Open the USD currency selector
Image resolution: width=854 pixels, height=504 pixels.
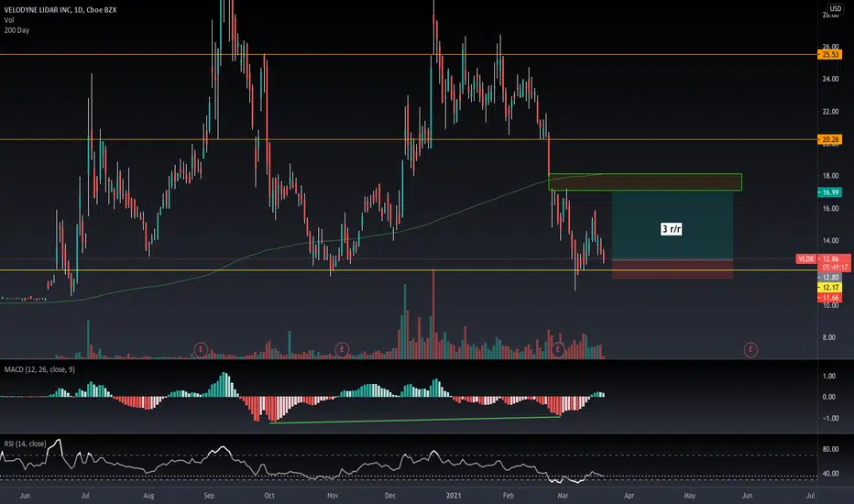coord(835,9)
